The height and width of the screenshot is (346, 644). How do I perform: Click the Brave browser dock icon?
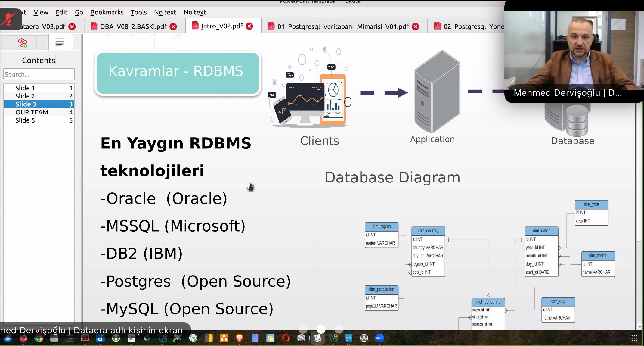click(x=240, y=338)
